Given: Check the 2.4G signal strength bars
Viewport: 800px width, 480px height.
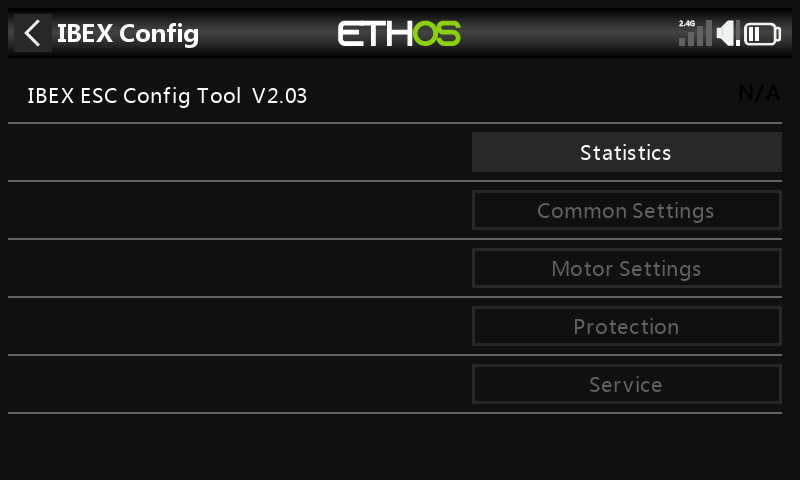Looking at the screenshot, I should pyautogui.click(x=695, y=36).
